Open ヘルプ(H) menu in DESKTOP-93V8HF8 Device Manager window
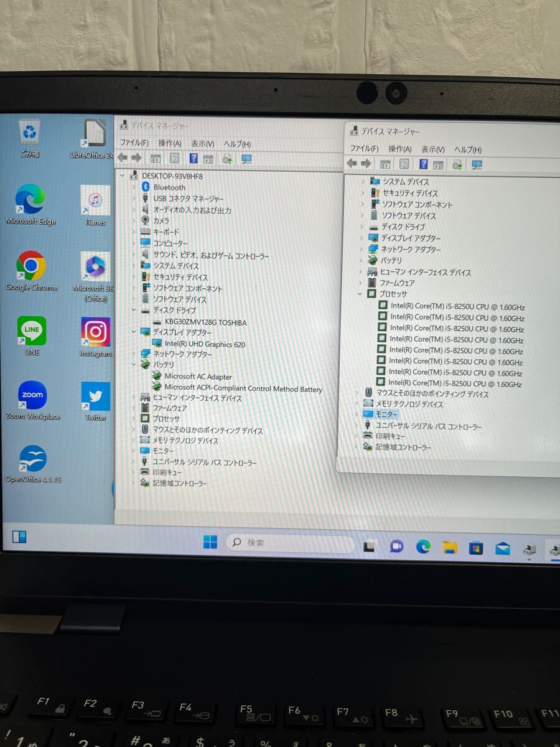560x747 pixels. (237, 144)
